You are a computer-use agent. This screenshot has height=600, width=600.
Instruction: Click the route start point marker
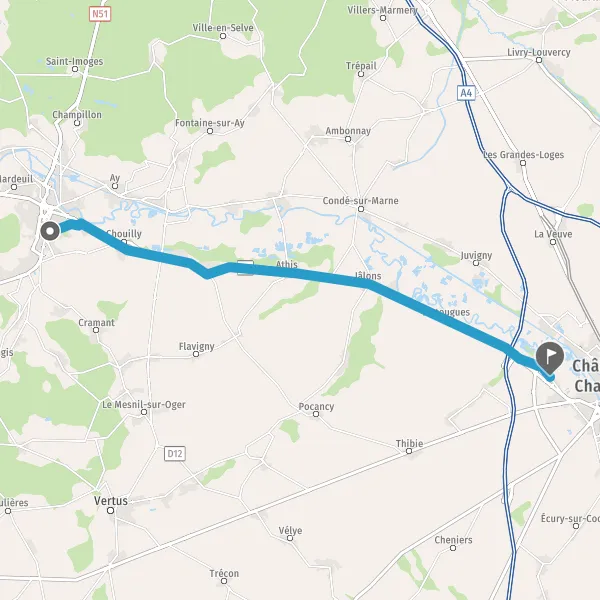[50, 231]
